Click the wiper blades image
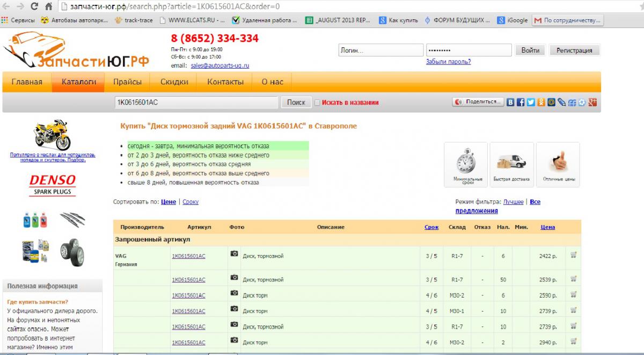 72,220
